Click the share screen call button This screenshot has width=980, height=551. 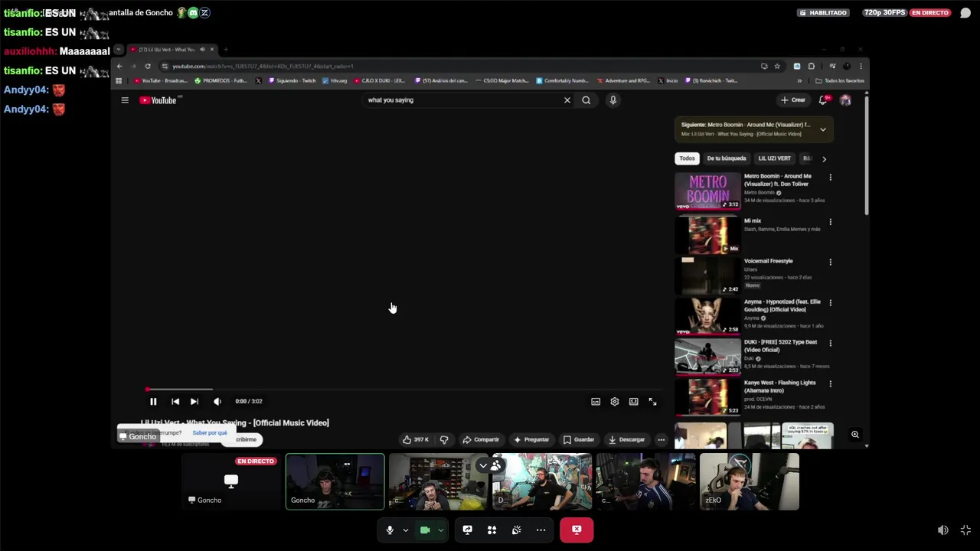(468, 530)
